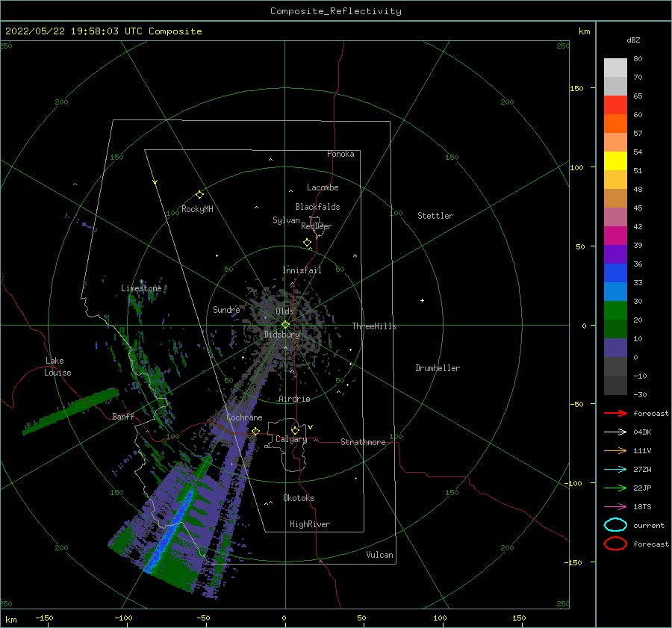Click the Calgary city label
This screenshot has height=628, width=672.
[291, 439]
